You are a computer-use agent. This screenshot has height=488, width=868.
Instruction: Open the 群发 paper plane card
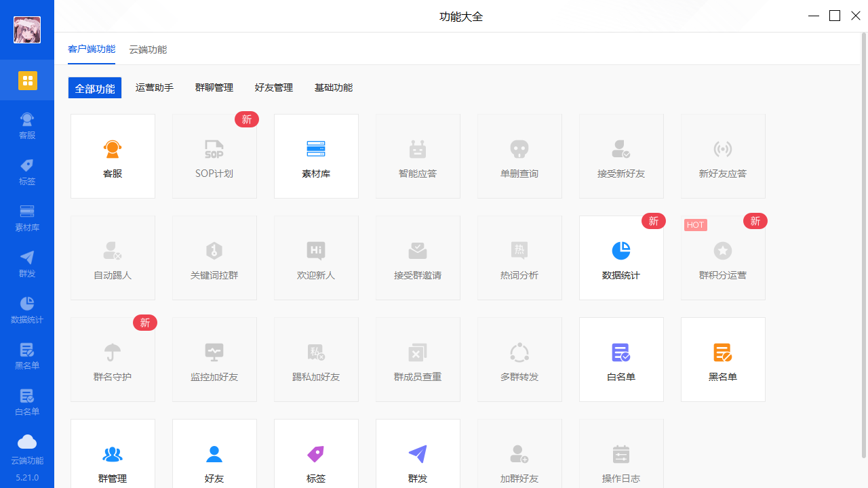tap(418, 453)
